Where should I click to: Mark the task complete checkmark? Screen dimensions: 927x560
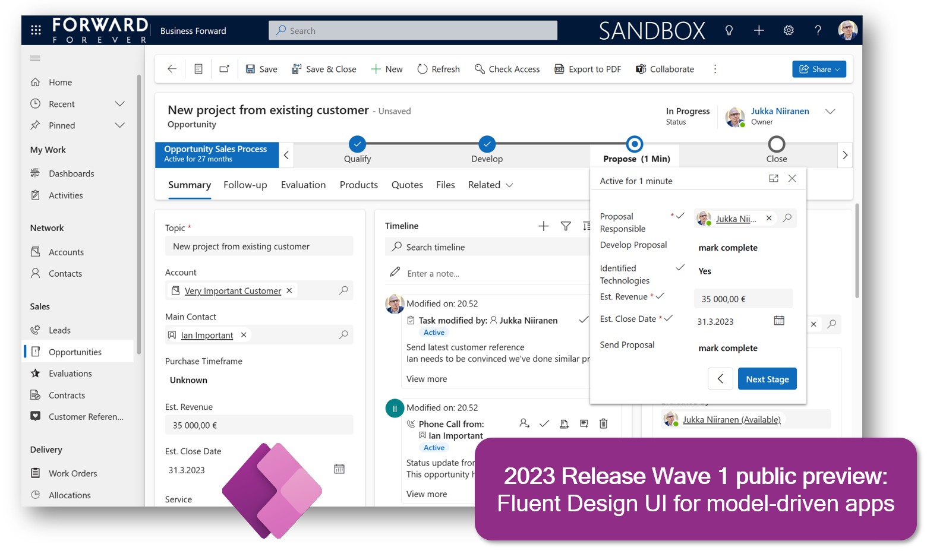point(584,320)
